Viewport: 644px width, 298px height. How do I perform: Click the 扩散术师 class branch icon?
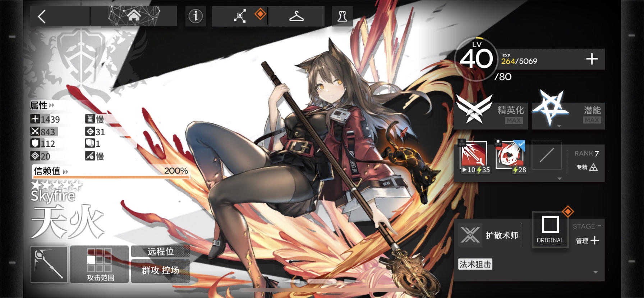(x=470, y=235)
